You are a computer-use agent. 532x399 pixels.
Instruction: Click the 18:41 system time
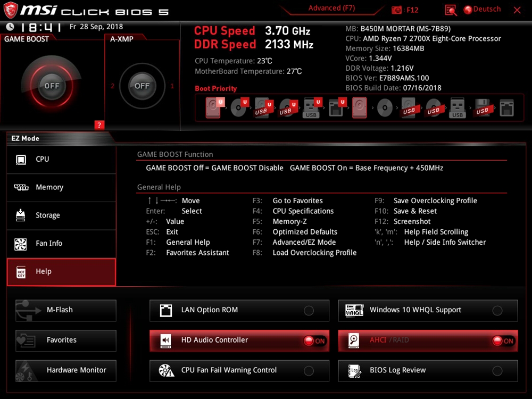pos(41,27)
